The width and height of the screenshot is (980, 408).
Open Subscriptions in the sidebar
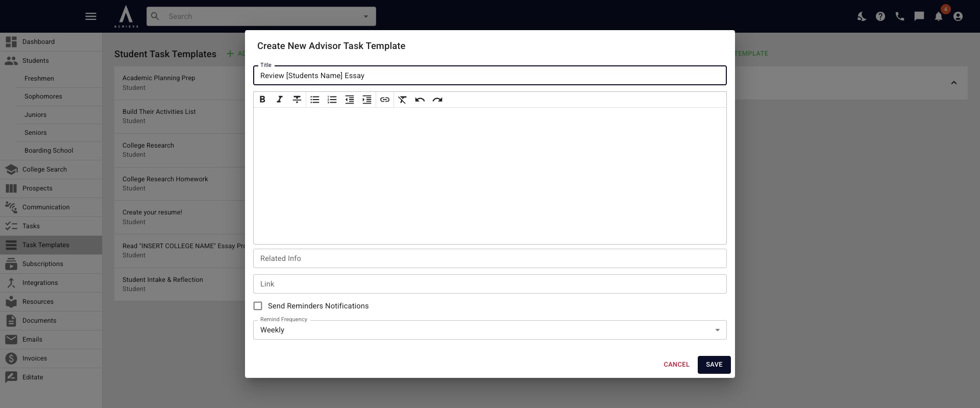coord(51,264)
